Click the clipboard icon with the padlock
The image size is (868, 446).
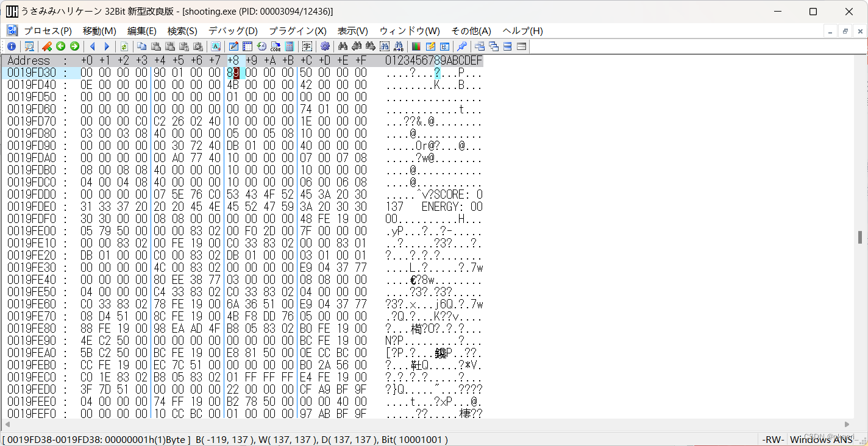point(183,46)
